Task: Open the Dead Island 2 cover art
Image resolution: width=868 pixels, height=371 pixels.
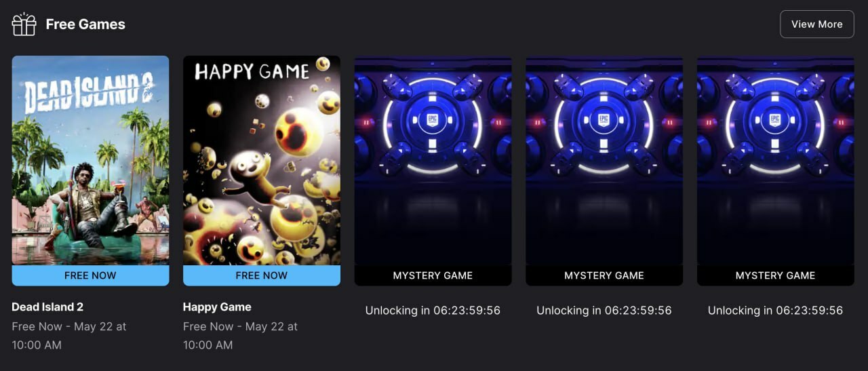Action: pyautogui.click(x=90, y=160)
